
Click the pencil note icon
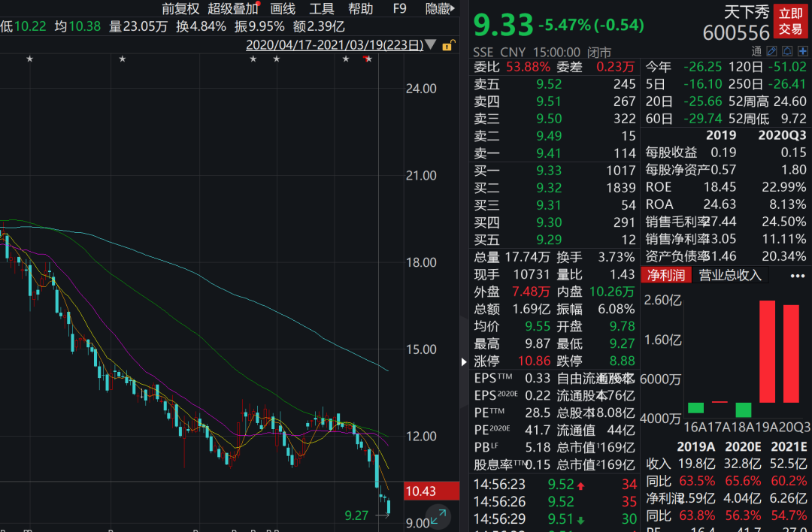click(771, 50)
